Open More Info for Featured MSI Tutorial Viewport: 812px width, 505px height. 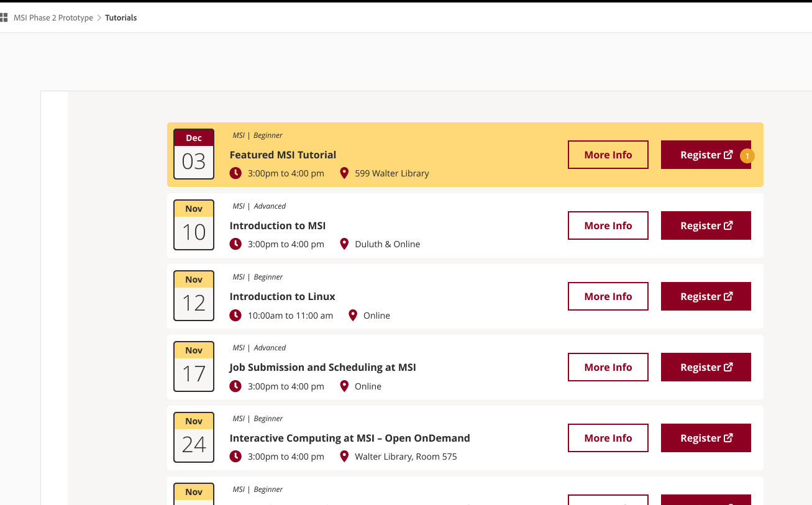tap(608, 155)
